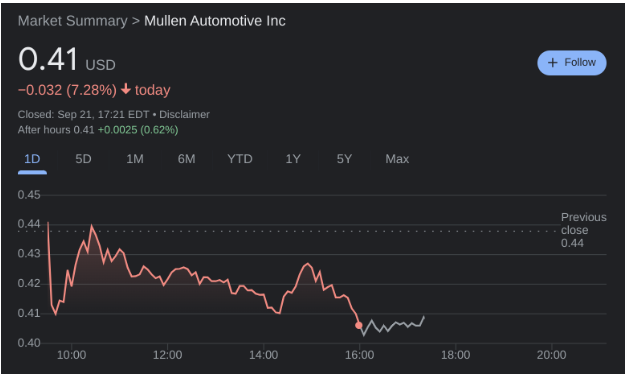Switch chart to YTD view

(x=240, y=159)
